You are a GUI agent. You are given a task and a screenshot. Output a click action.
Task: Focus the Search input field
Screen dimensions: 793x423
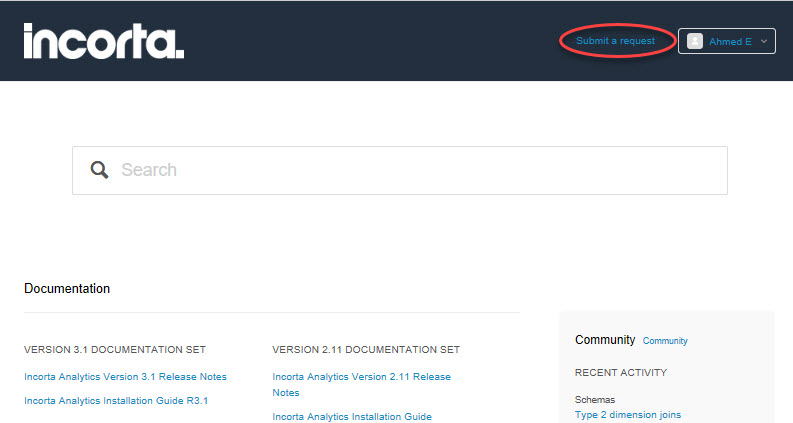(400, 171)
